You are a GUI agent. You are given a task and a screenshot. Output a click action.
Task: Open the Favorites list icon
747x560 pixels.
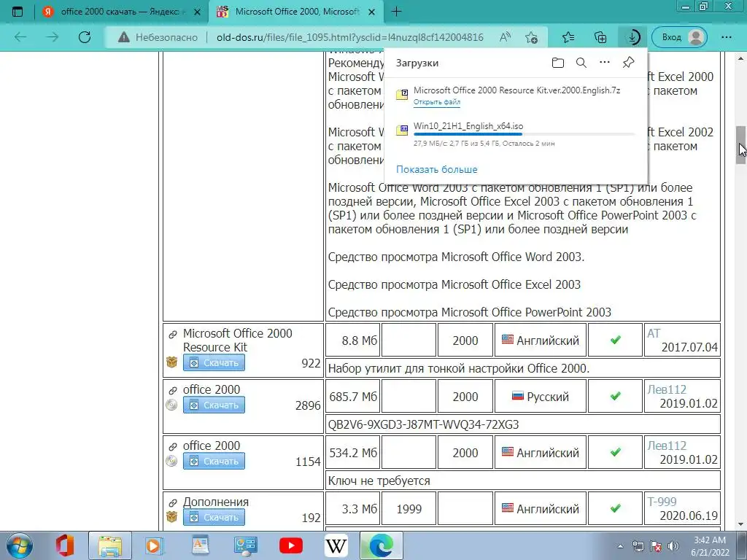pos(568,37)
